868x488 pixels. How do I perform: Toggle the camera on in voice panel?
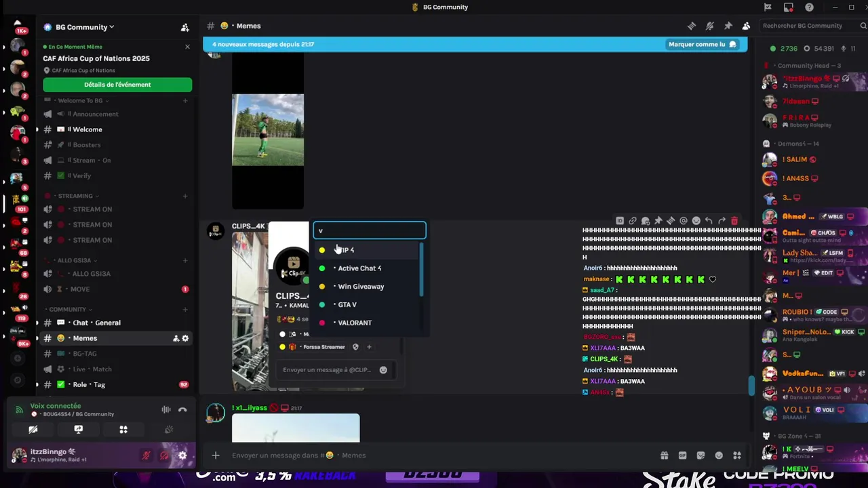coord(33,430)
